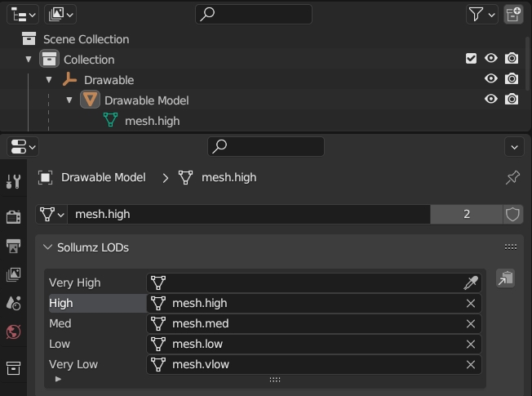
Task: Select mesh.high in the outliner
Action: click(152, 121)
